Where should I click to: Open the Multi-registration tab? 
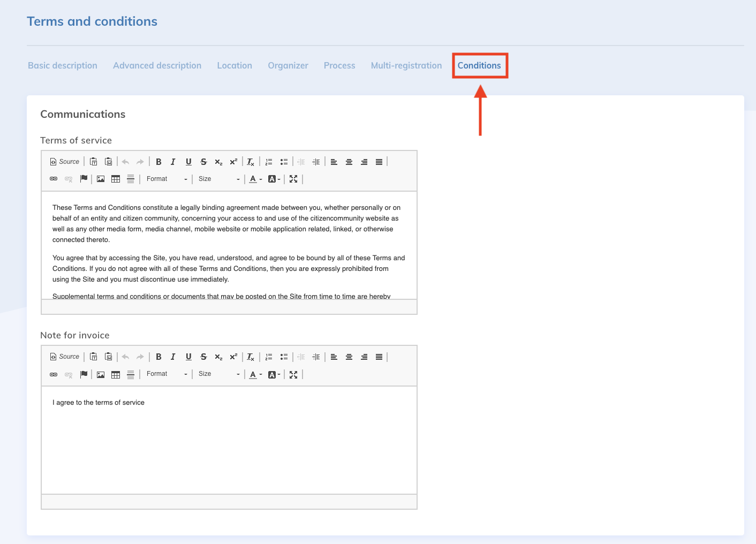406,65
